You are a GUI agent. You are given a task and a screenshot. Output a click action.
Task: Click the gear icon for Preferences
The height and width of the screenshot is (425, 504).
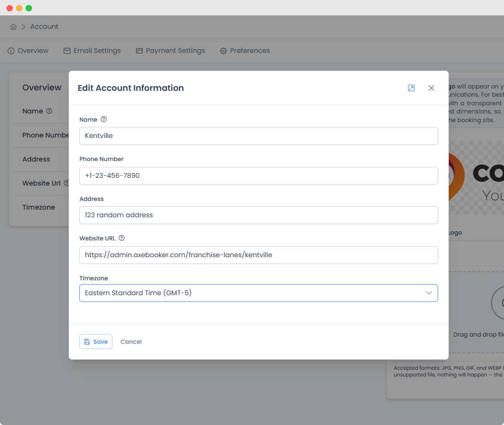coord(223,51)
